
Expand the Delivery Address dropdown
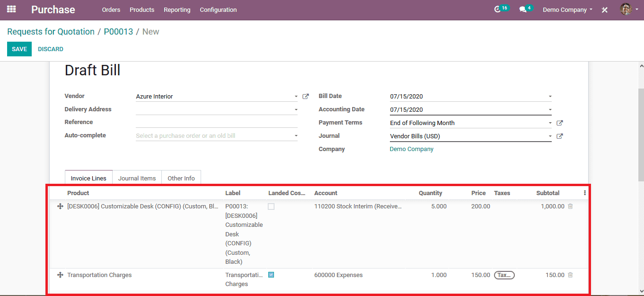coord(296,109)
